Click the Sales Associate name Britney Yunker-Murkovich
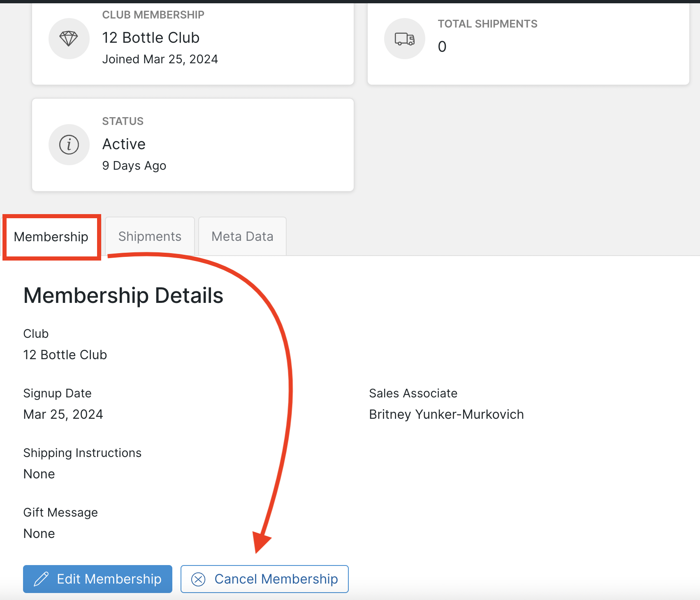The width and height of the screenshot is (700, 600). [446, 414]
